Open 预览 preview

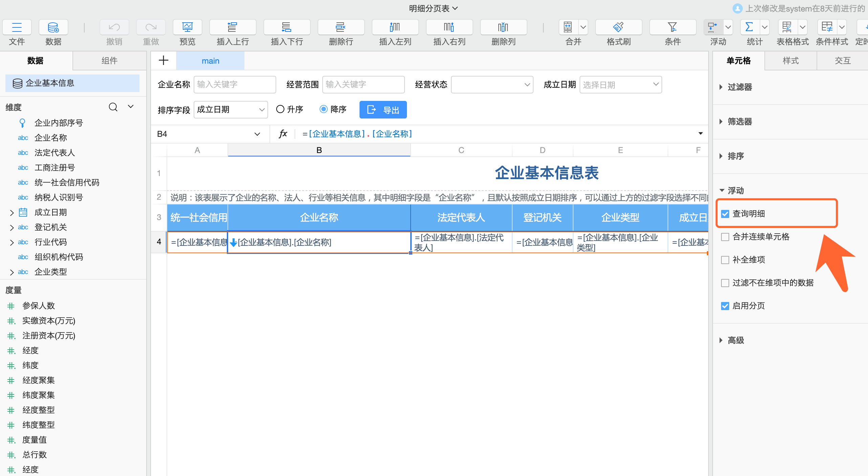tap(187, 27)
